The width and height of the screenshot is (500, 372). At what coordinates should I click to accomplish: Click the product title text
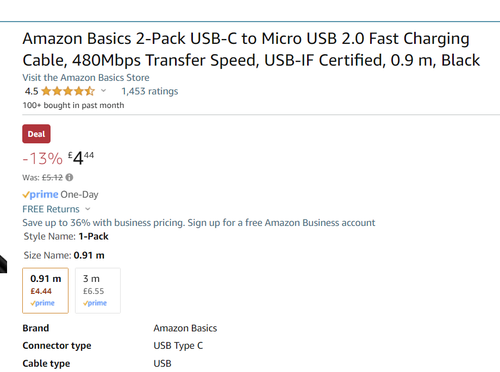[x=251, y=49]
